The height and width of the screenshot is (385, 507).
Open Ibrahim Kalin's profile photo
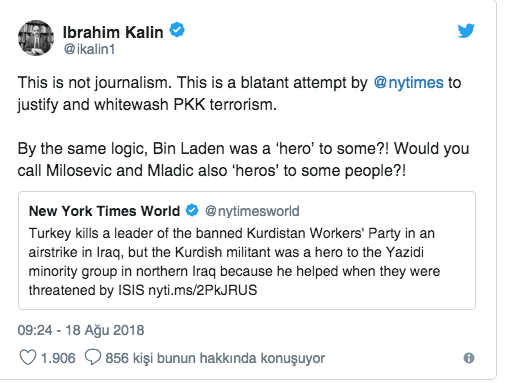pos(36,38)
